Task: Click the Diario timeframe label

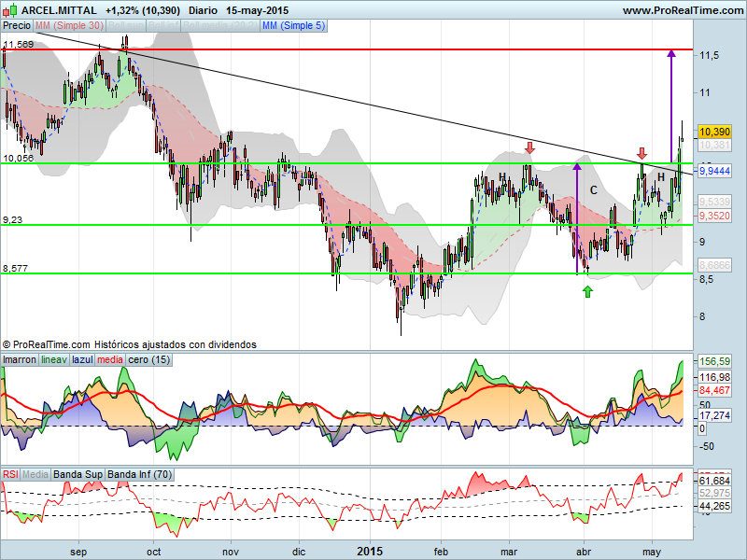Action: coord(203,10)
